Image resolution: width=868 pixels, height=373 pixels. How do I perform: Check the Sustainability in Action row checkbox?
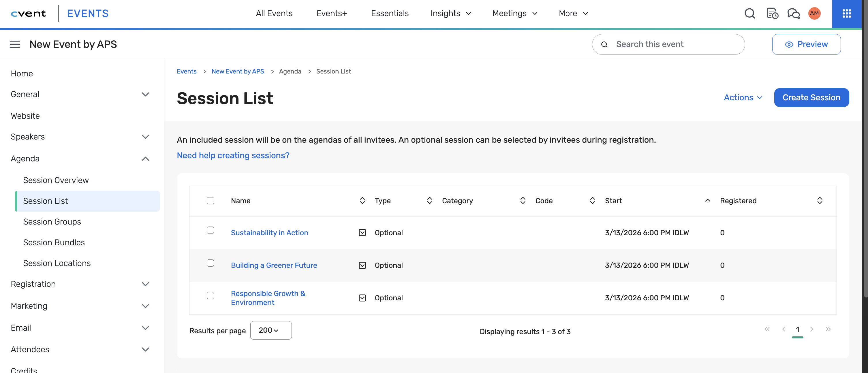(x=210, y=231)
